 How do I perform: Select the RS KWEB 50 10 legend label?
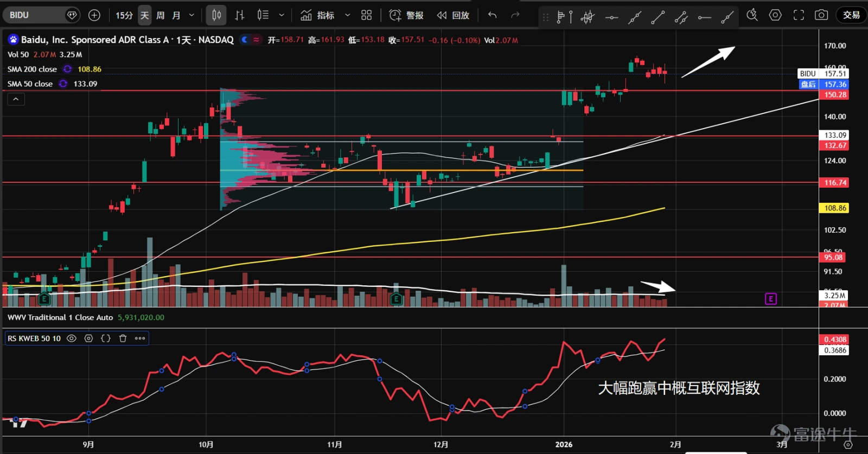[x=34, y=338]
